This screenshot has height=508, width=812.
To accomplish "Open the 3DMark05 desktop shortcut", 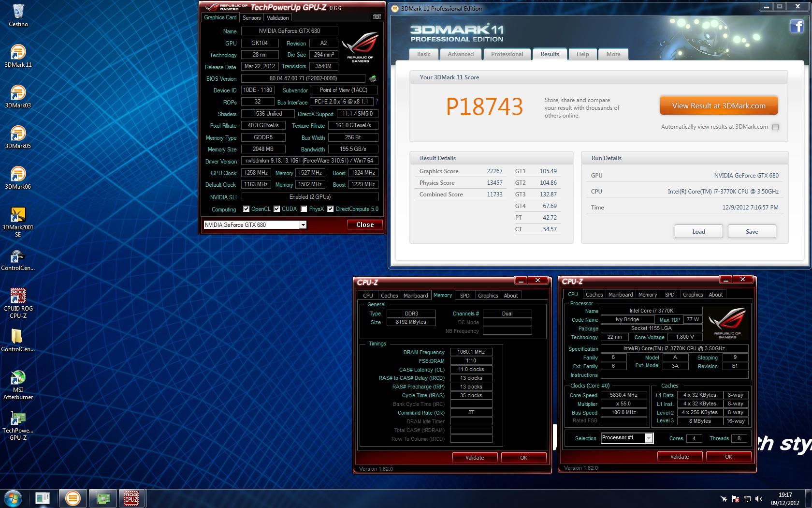I will [x=18, y=137].
